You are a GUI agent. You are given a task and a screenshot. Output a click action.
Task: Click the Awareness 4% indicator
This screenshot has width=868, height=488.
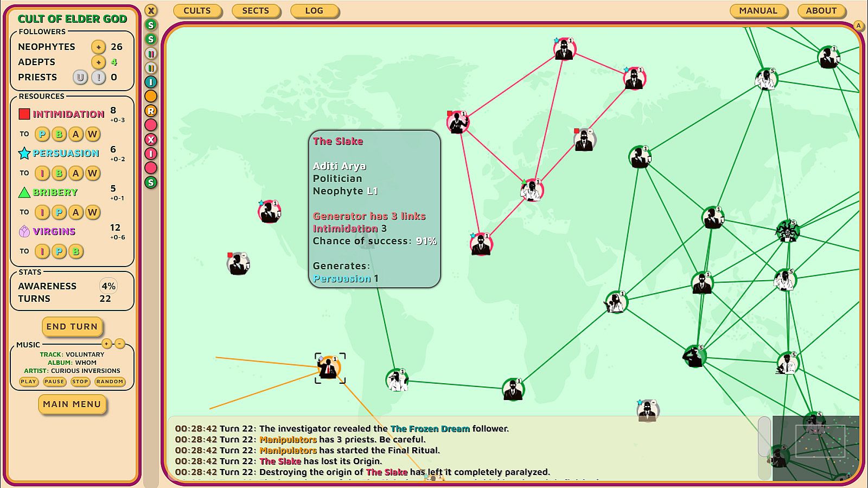108,286
